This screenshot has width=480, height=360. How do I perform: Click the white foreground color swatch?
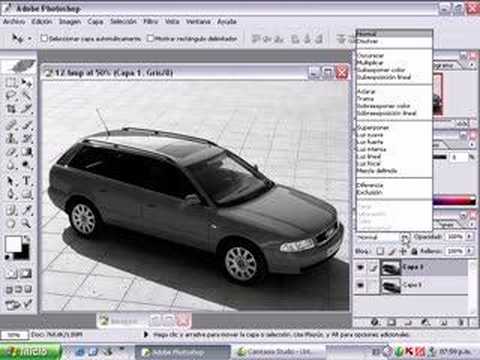(x=13, y=244)
